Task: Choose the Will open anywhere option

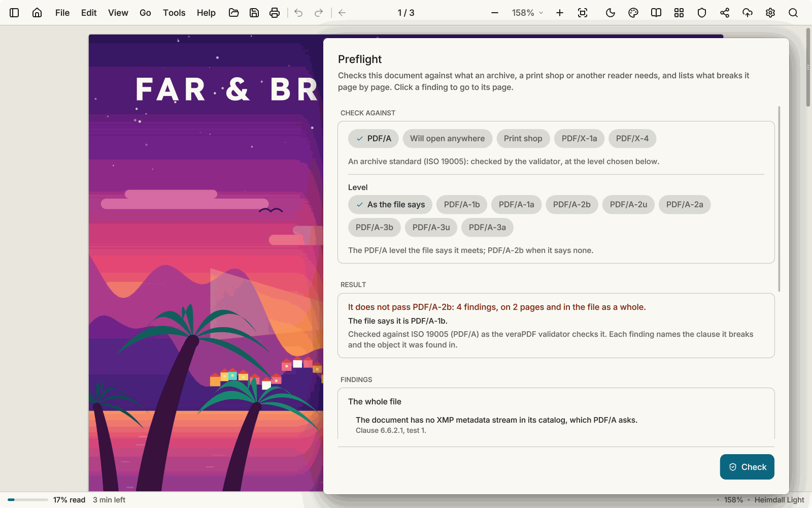Action: [x=448, y=139]
